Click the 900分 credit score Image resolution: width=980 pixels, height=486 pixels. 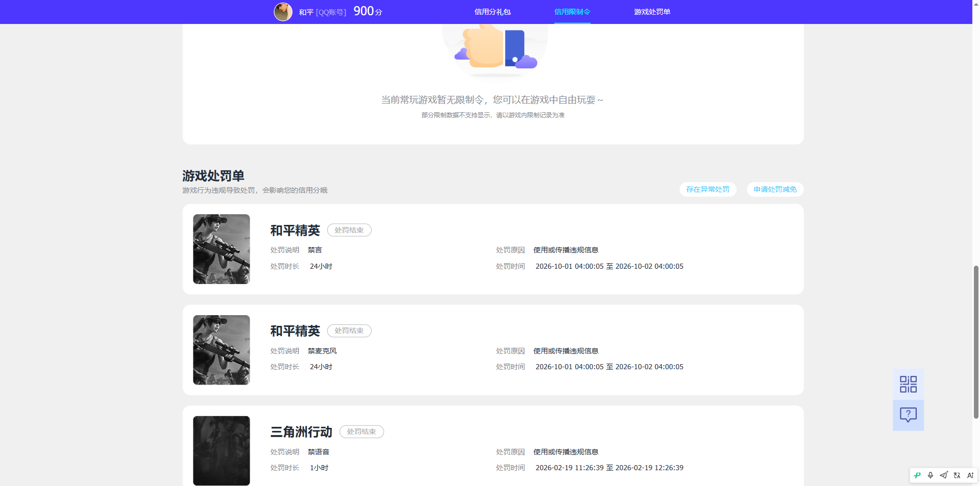click(367, 11)
